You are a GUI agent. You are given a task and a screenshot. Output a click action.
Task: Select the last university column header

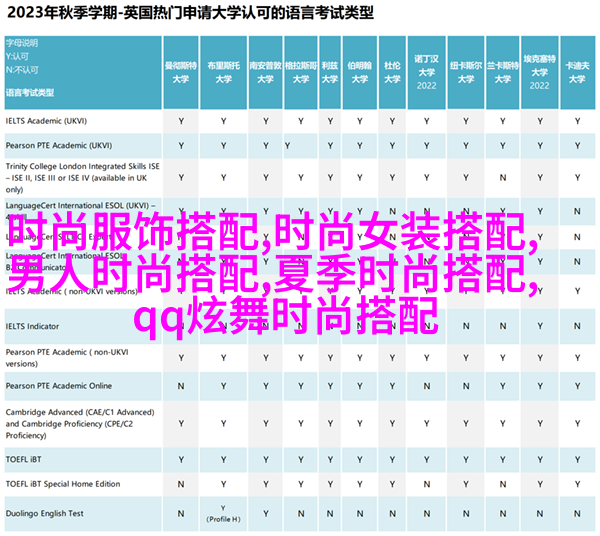[x=575, y=68]
